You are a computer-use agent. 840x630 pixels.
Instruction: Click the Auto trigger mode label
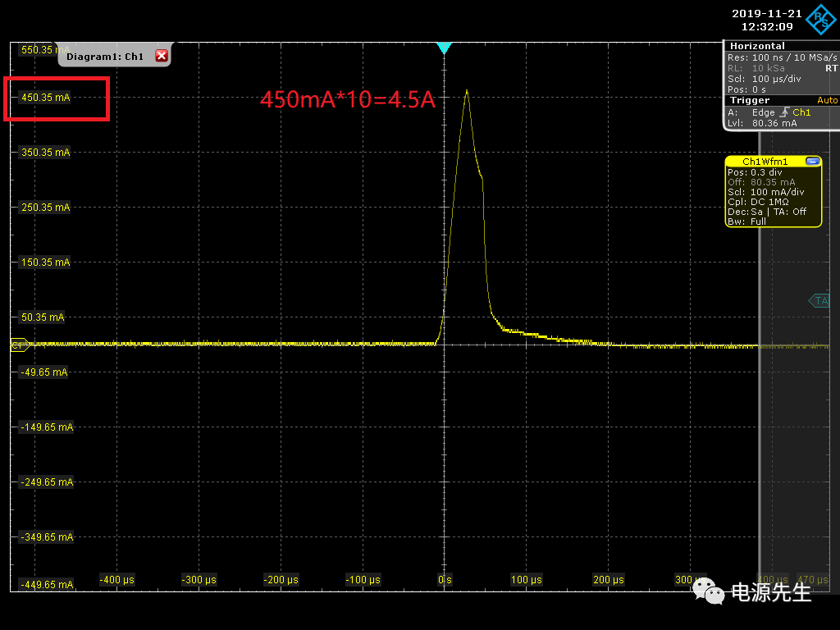point(827,100)
